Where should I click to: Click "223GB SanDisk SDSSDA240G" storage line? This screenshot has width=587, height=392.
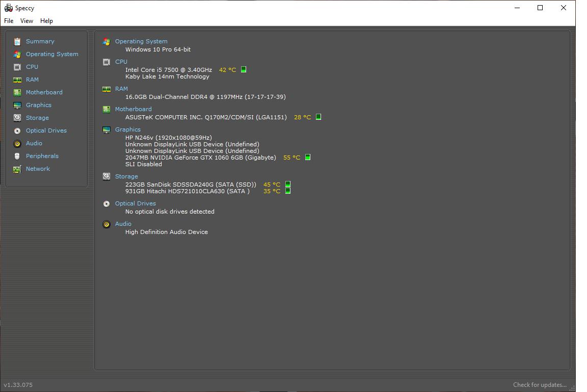(x=191, y=185)
